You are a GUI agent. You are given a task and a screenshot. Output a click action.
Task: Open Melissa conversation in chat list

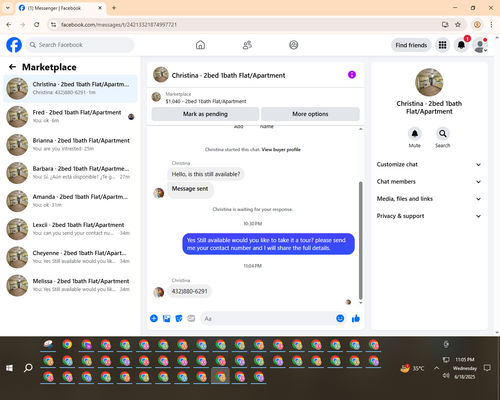[x=70, y=285]
